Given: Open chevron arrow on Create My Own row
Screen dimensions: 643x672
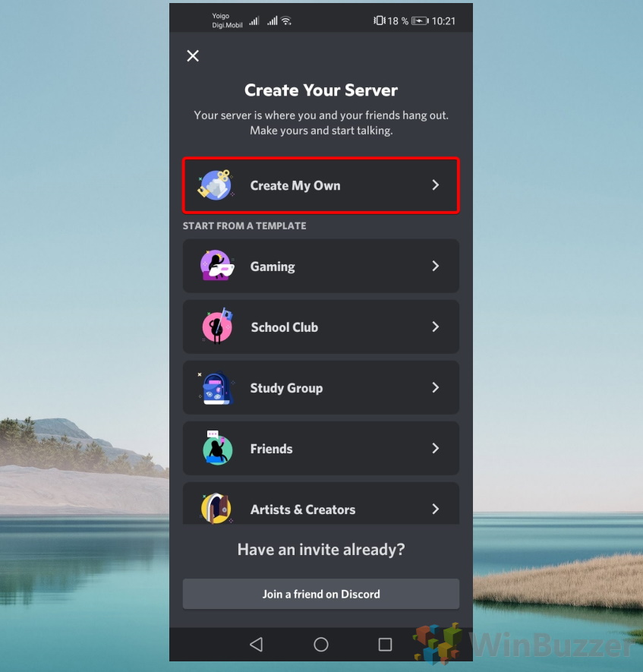Looking at the screenshot, I should (x=435, y=185).
